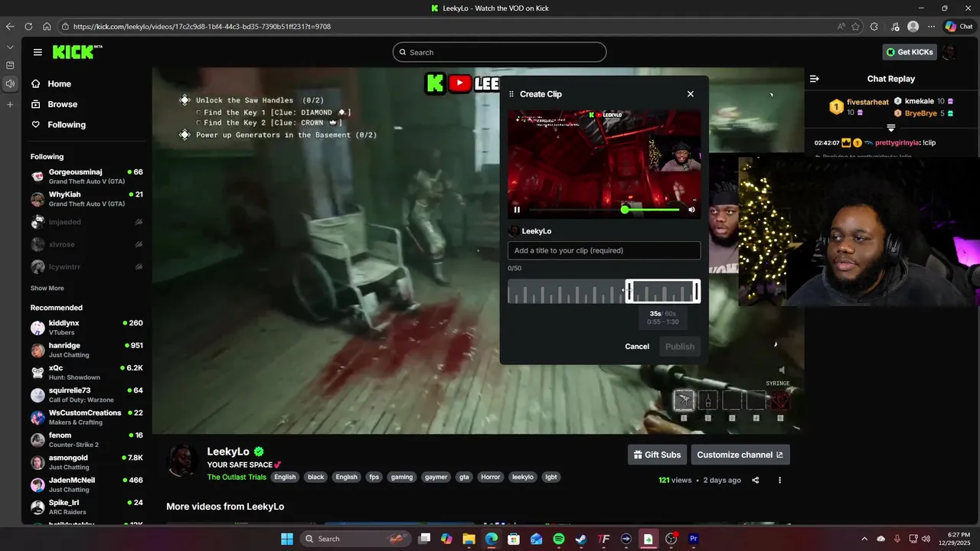Click the clip title input field
Screen dimensions: 980x551
604,250
